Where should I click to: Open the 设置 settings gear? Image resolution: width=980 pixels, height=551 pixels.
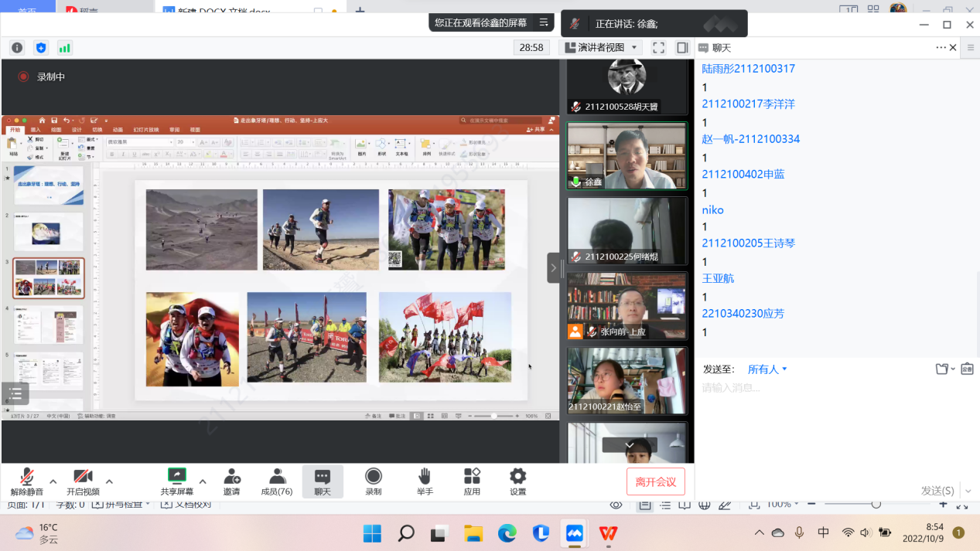point(517,481)
